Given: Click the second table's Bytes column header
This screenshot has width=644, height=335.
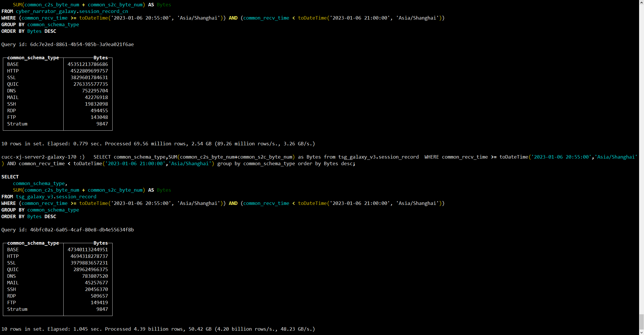Looking at the screenshot, I should 100,243.
